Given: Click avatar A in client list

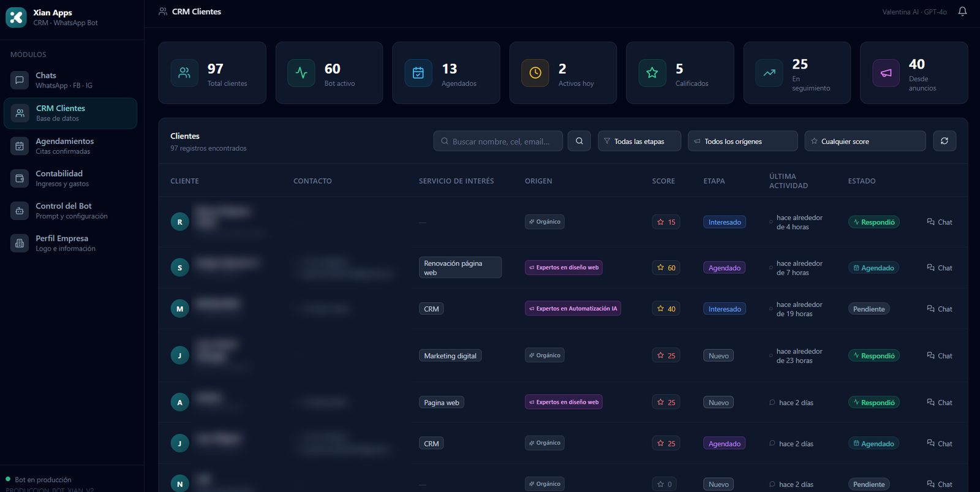Looking at the screenshot, I should (x=179, y=402).
